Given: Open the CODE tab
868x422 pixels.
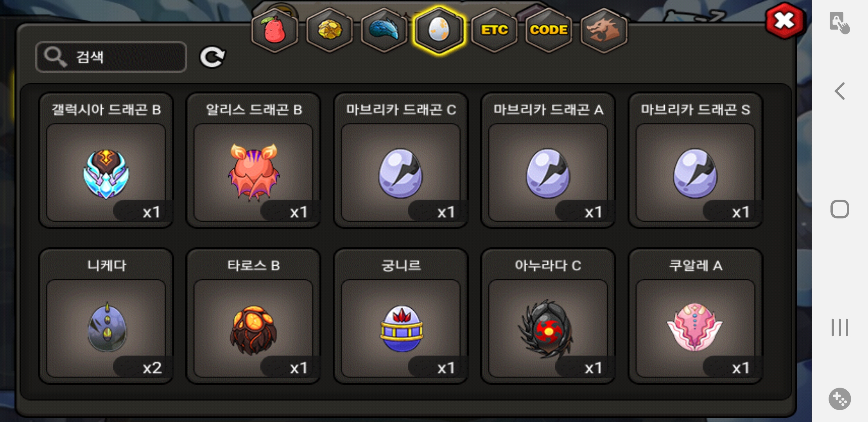Looking at the screenshot, I should [549, 30].
